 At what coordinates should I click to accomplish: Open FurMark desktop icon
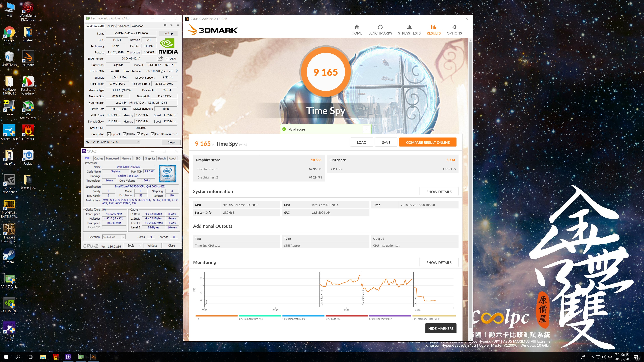pyautogui.click(x=28, y=132)
